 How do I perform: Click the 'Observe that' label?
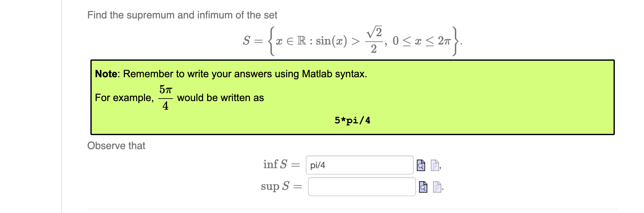point(116,146)
